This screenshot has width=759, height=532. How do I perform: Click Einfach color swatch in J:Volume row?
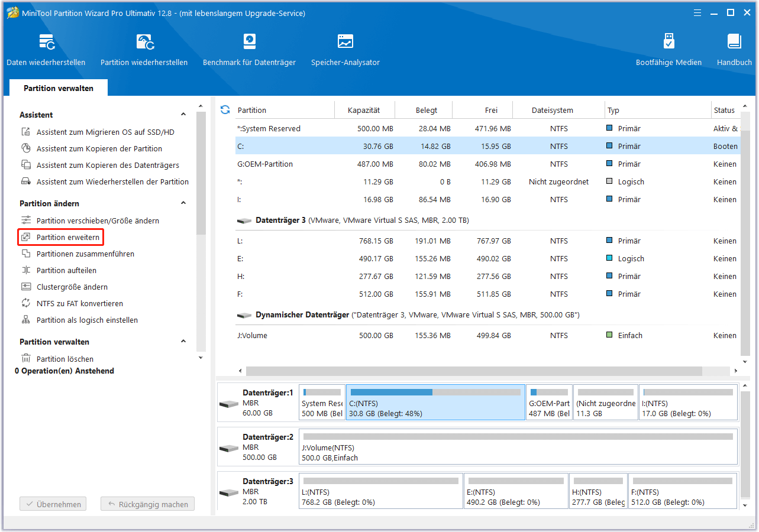(x=610, y=335)
